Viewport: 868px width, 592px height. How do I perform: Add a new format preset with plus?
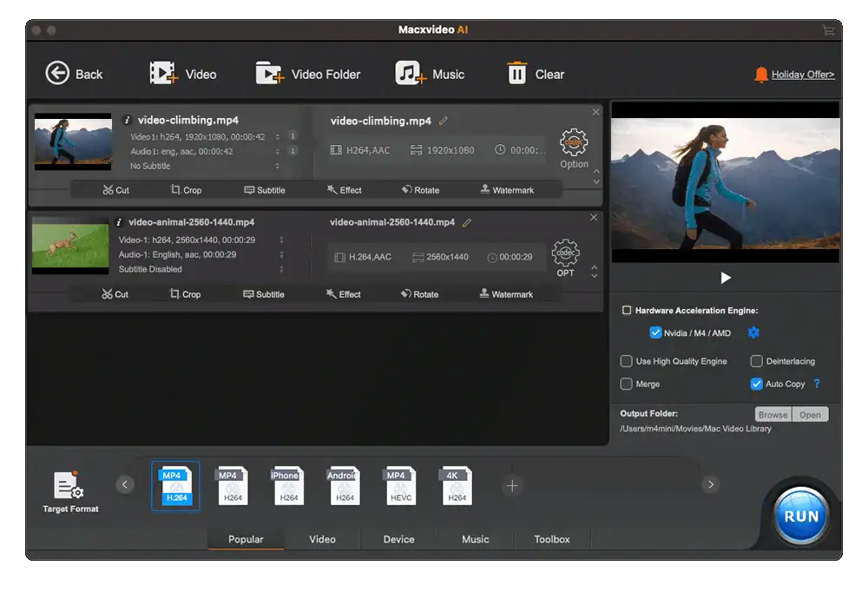512,486
